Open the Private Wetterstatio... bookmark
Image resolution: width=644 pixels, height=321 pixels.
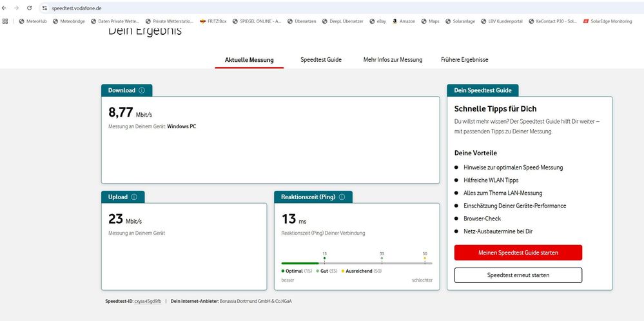click(x=169, y=21)
